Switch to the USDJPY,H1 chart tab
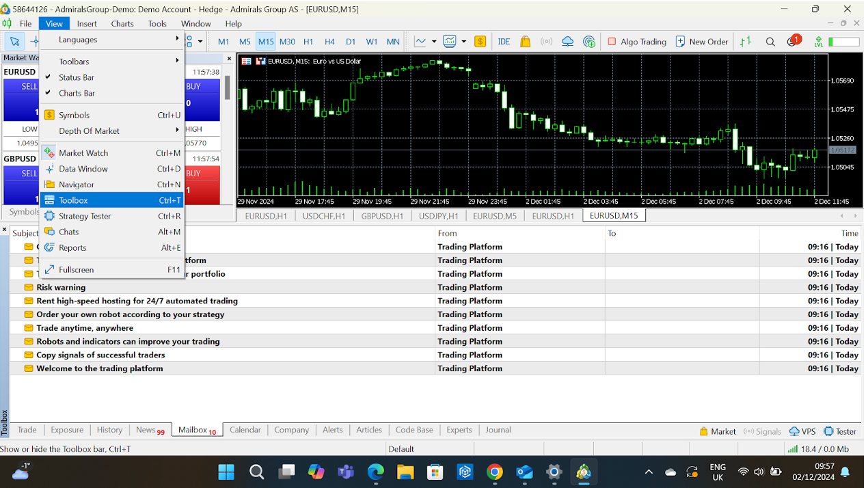Viewport: 868px width, 488px height. [439, 216]
